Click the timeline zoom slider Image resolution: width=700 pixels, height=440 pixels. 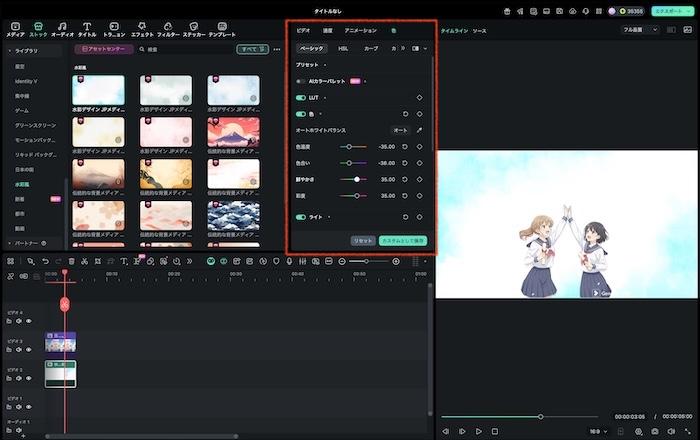pyautogui.click(x=369, y=262)
